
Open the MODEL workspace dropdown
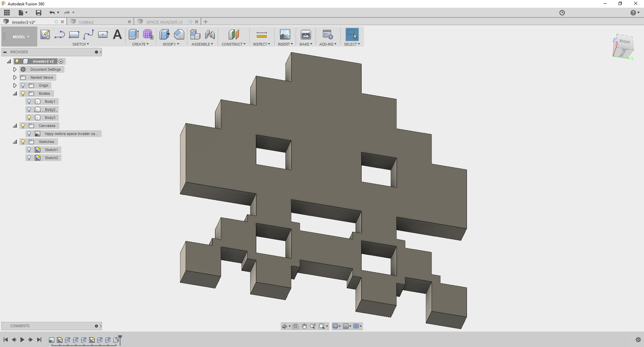(x=21, y=37)
